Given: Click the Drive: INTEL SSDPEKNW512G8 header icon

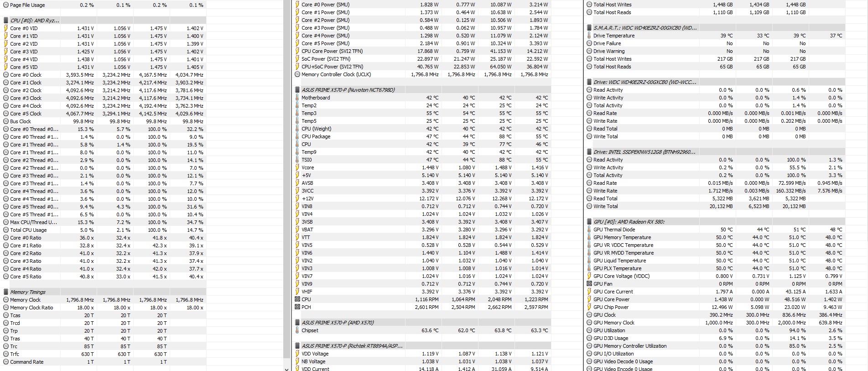Looking at the screenshot, I should tap(589, 152).
